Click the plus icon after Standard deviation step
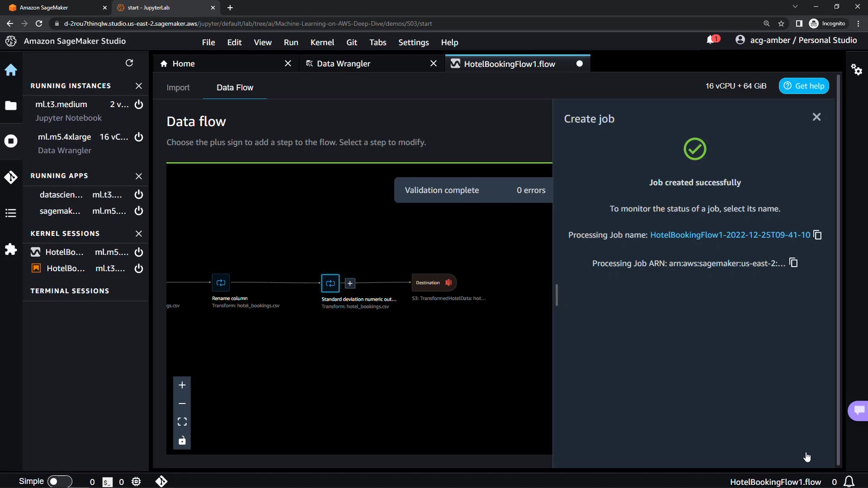The image size is (868, 488). pos(350,283)
